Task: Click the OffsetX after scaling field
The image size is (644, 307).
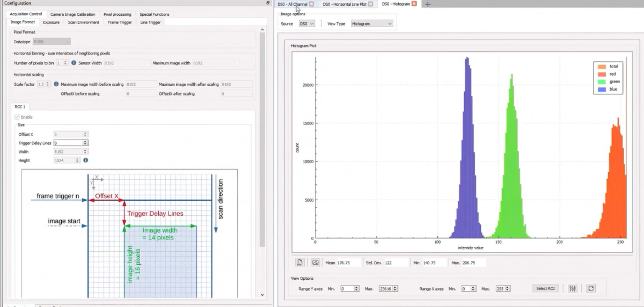Action: pos(237,94)
